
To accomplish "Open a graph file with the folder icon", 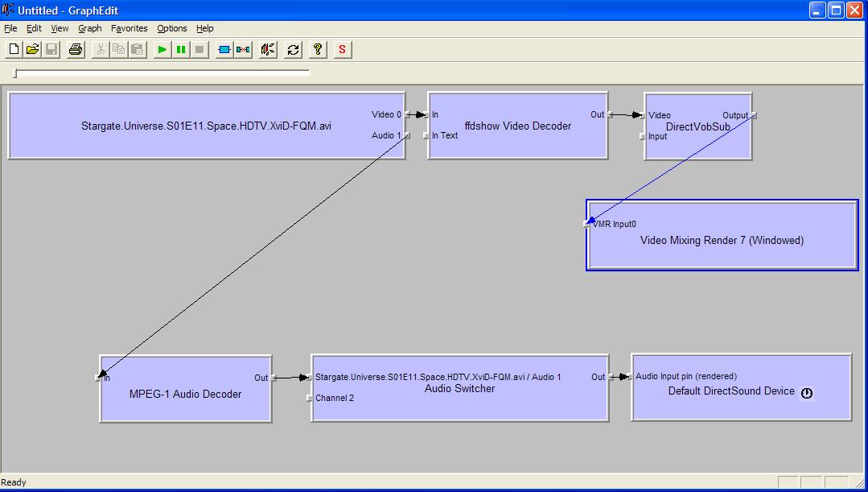I will 32,49.
